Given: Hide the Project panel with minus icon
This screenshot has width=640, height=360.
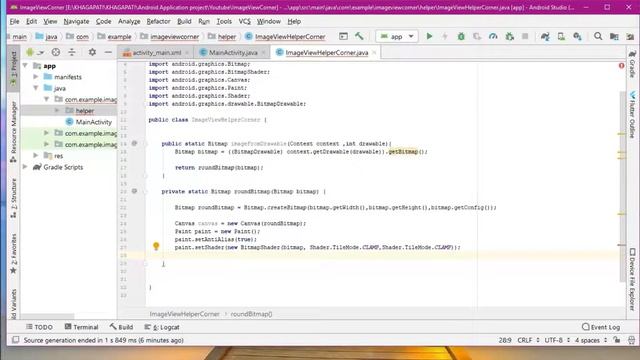Looking at the screenshot, I should coord(108,52).
